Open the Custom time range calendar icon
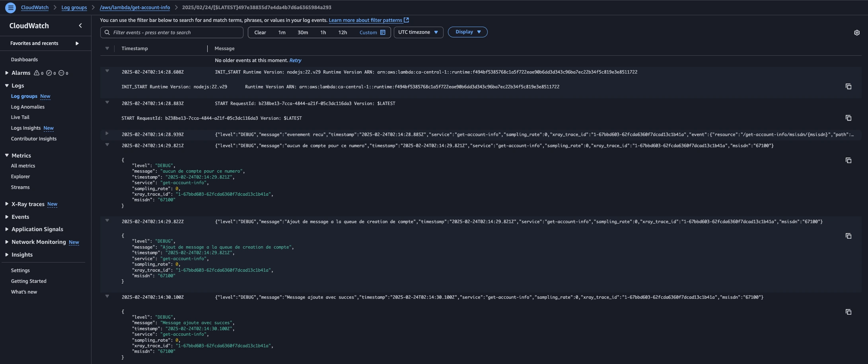This screenshot has width=868, height=364. coord(383,32)
